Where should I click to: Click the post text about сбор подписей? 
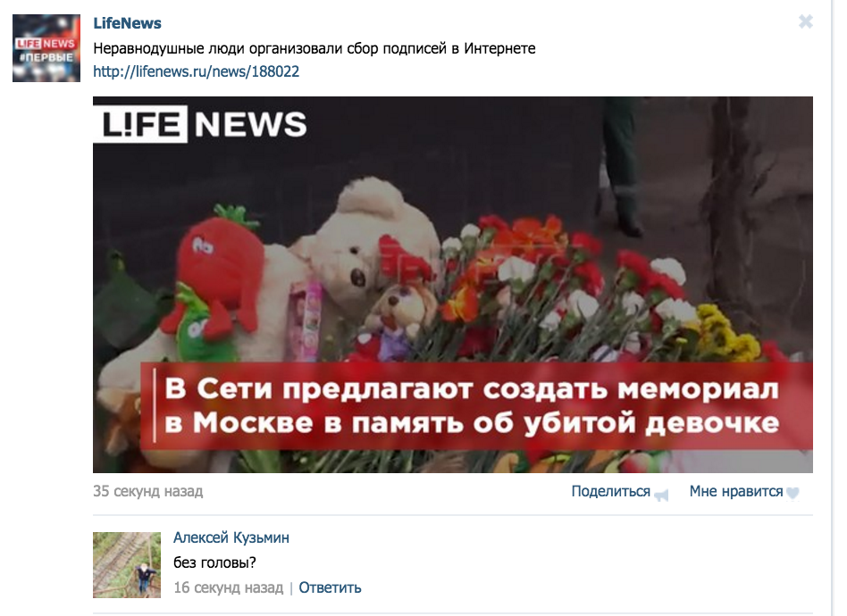(314, 48)
